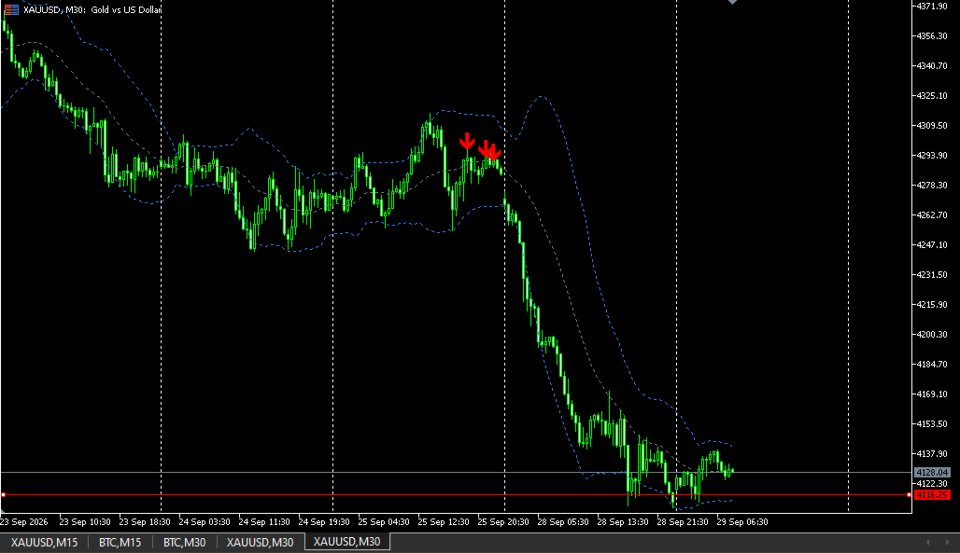Screen dimensions: 960x553
Task: Click the '28 Sep 21:30' time label
Action: click(683, 522)
